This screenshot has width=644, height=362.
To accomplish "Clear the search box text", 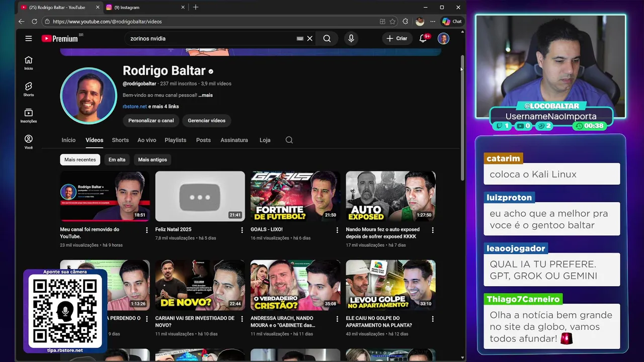I will (x=310, y=38).
